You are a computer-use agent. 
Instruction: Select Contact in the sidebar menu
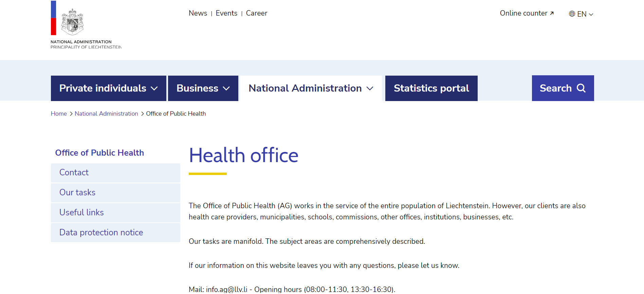[74, 173]
